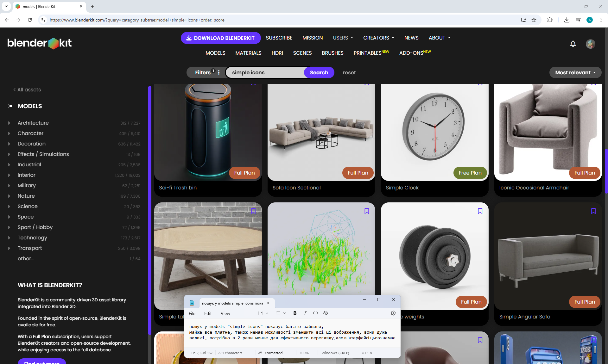
Task: Click the Search button
Action: (319, 72)
